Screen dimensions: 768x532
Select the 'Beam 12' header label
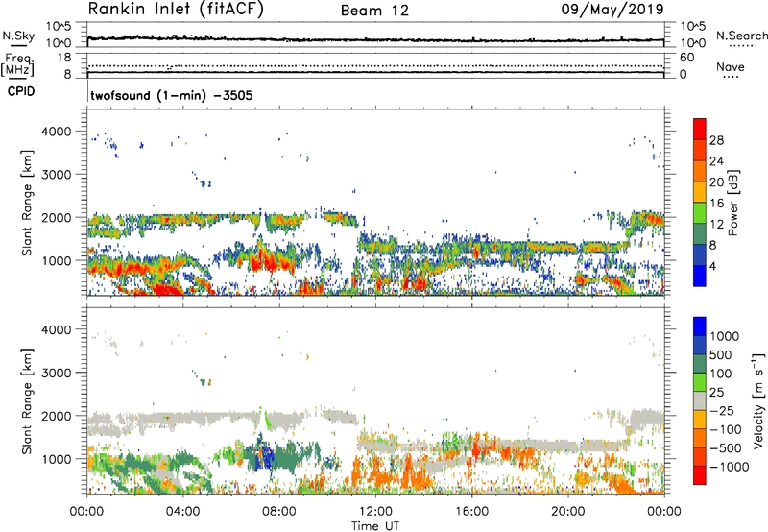[x=374, y=11]
